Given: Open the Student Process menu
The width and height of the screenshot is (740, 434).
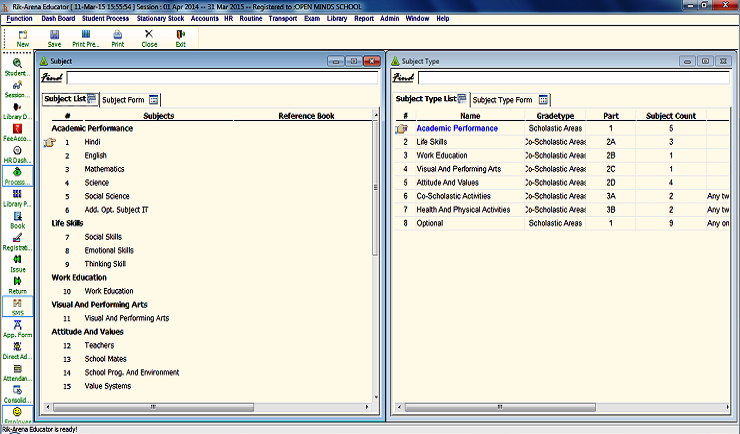Looking at the screenshot, I should coord(108,18).
